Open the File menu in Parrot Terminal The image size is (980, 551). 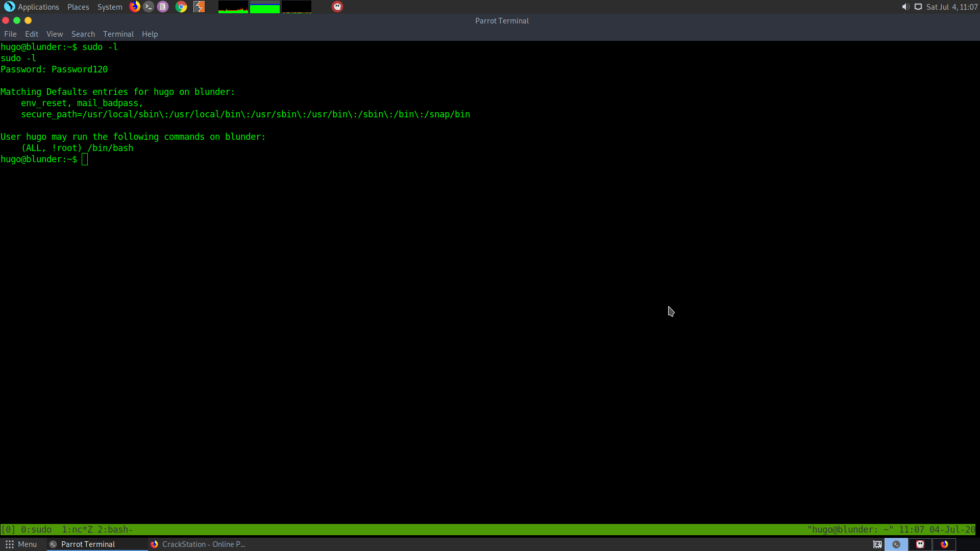click(x=10, y=34)
